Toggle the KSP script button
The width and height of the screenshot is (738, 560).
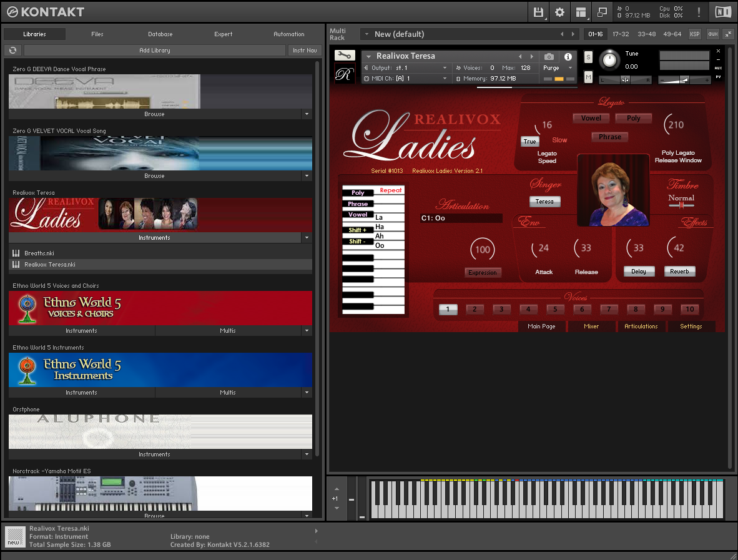(x=695, y=34)
